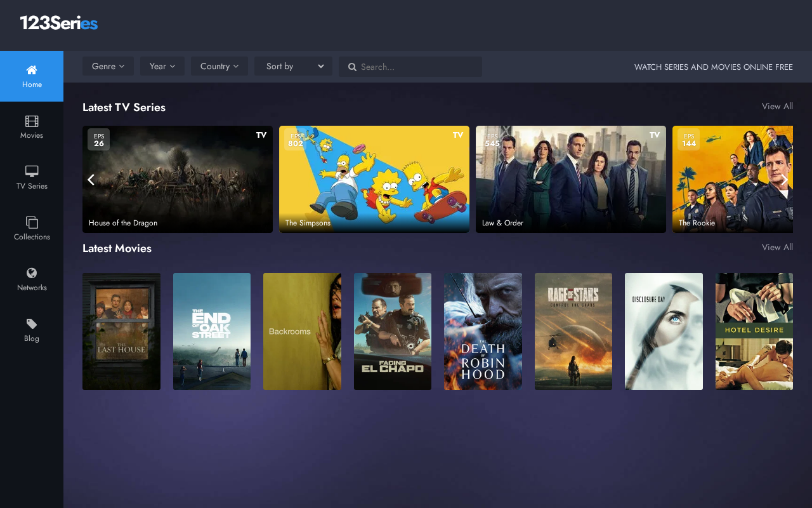Click the Collections label in the sidebar
Screen dimensions: 812x508
(32, 237)
